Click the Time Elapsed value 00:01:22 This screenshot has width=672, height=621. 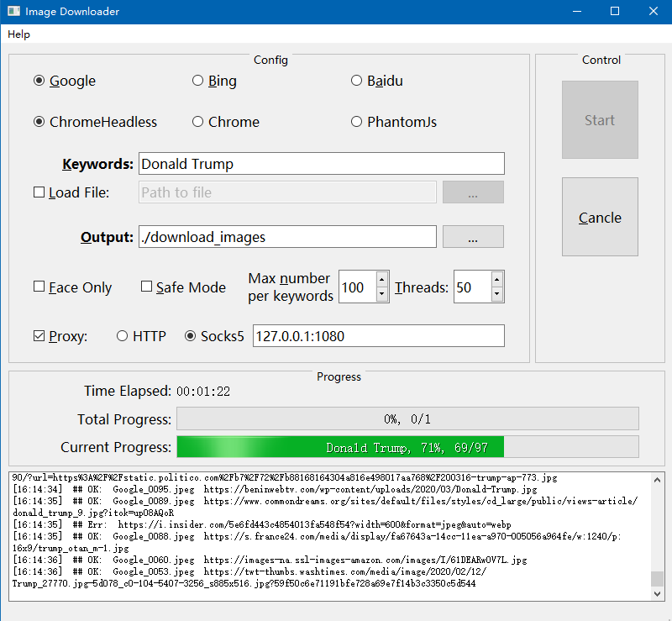click(x=203, y=391)
